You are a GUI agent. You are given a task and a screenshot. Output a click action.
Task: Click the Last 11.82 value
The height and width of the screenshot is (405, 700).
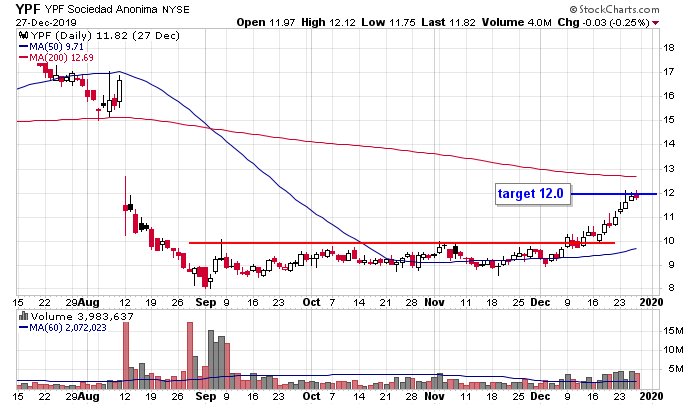[448, 22]
